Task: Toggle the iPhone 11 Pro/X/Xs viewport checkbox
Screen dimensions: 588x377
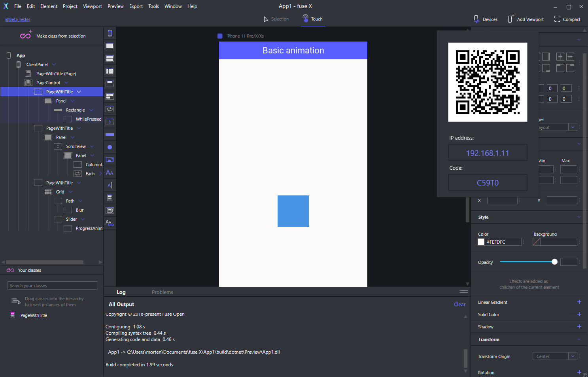Action: click(x=220, y=36)
